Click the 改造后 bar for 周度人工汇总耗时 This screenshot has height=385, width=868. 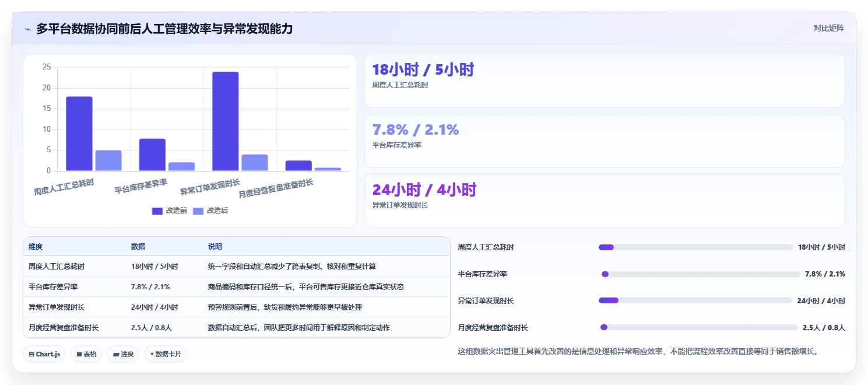point(108,160)
